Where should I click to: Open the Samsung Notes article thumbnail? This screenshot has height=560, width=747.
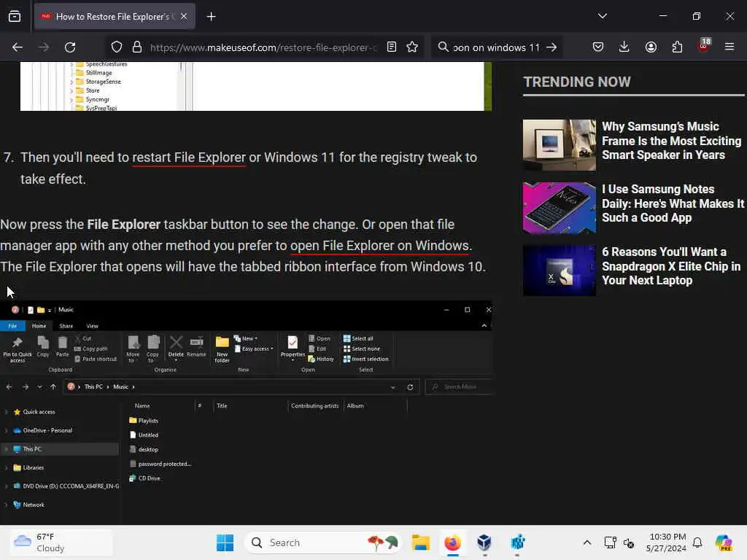click(x=560, y=208)
